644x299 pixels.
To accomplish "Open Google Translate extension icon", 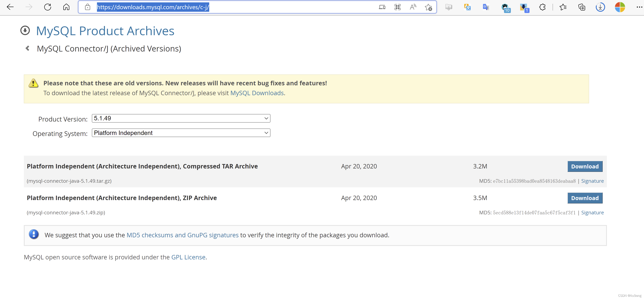I will click(486, 7).
